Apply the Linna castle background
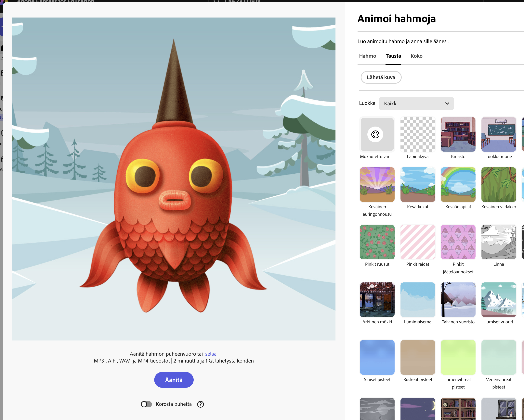The width and height of the screenshot is (524, 420). pos(498,242)
